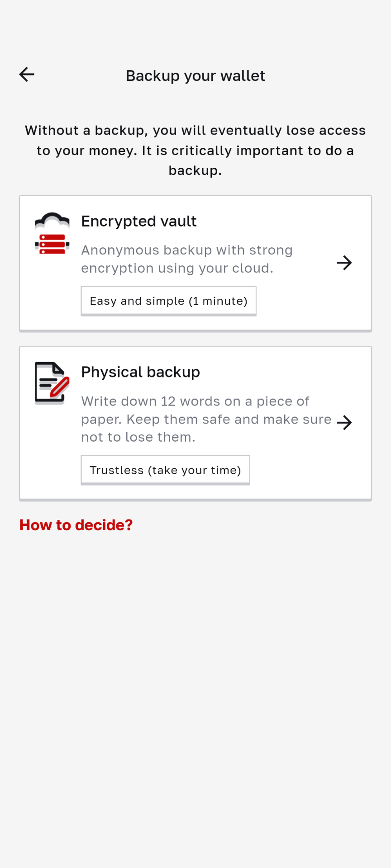Click the 'Backup your wallet' header title
Screen dimensions: 391x868
(x=195, y=75)
